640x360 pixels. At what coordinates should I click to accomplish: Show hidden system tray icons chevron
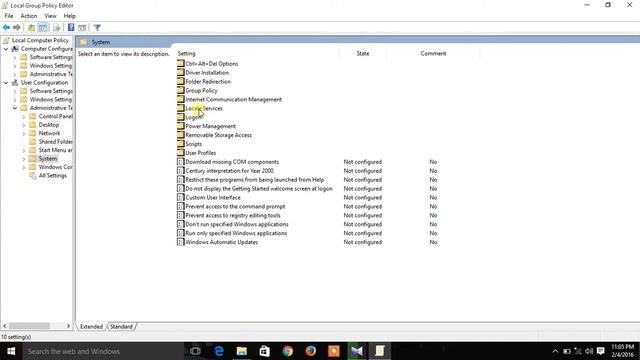pyautogui.click(x=555, y=351)
